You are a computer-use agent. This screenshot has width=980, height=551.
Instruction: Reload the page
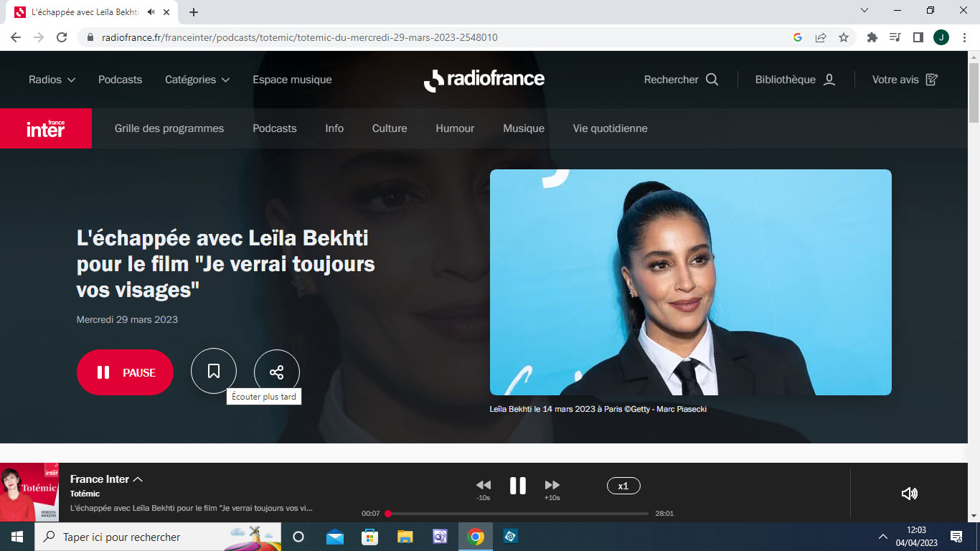click(62, 37)
